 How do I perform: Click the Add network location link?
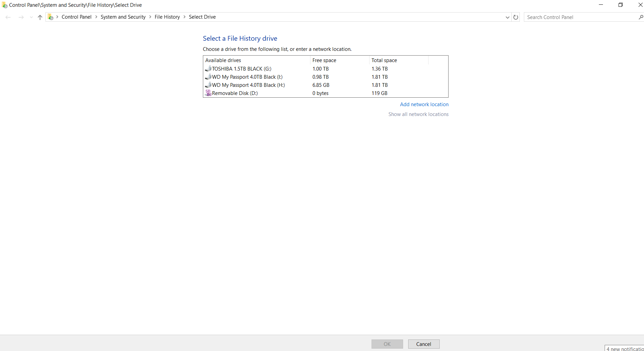424,104
